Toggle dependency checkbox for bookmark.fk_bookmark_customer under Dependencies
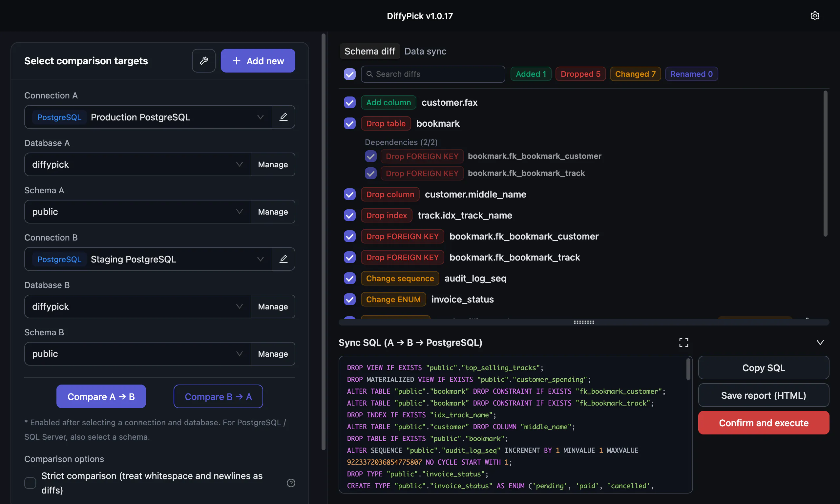 pos(371,156)
